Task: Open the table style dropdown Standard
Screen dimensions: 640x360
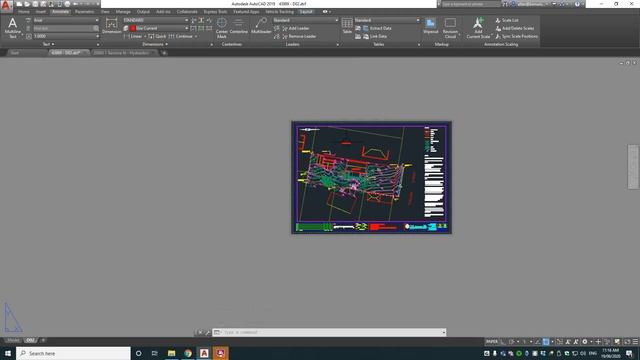Action: pos(387,20)
